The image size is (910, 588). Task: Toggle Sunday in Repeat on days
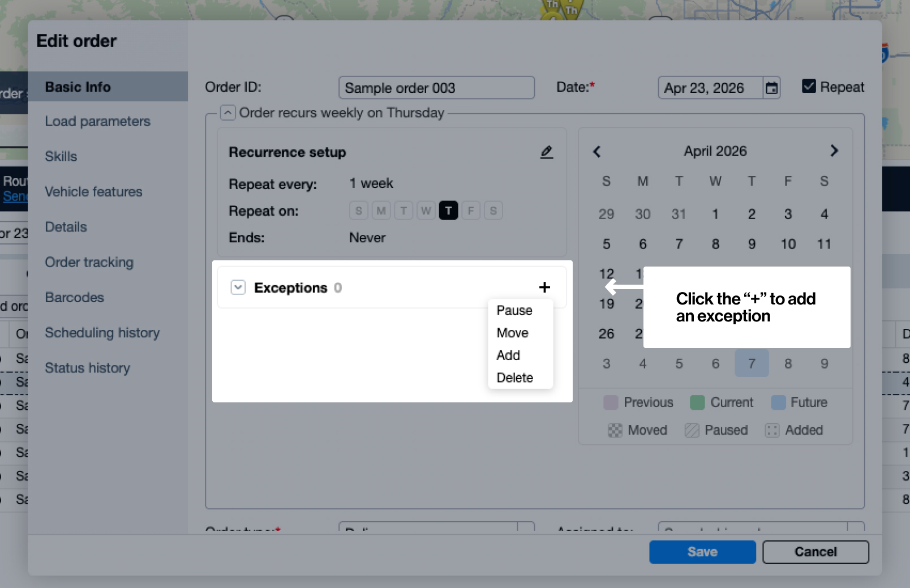359,211
